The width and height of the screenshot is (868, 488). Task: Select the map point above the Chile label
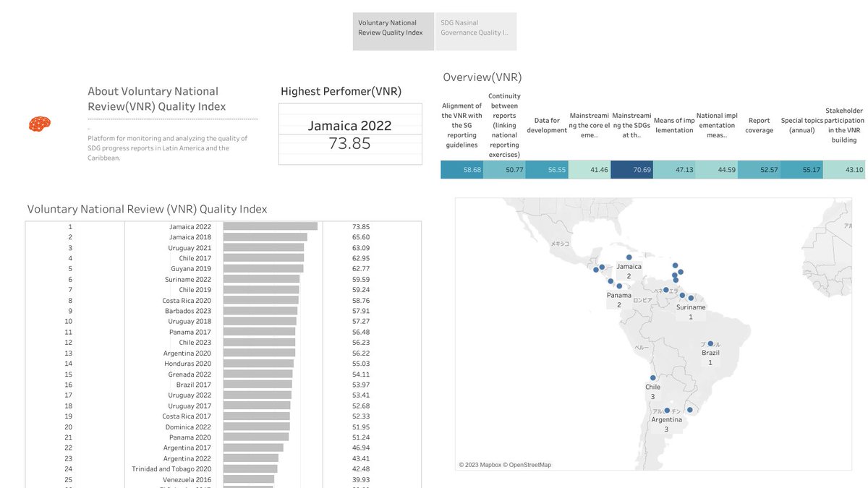[653, 378]
